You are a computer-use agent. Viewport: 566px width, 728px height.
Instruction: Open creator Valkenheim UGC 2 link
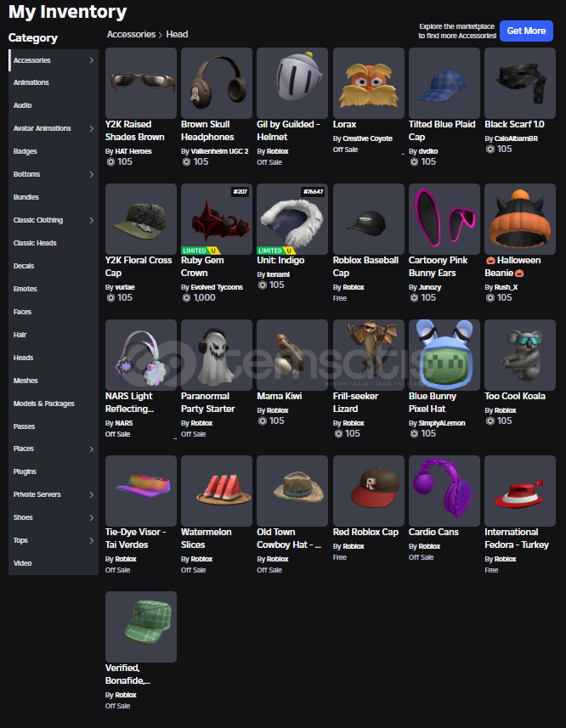[x=219, y=151]
